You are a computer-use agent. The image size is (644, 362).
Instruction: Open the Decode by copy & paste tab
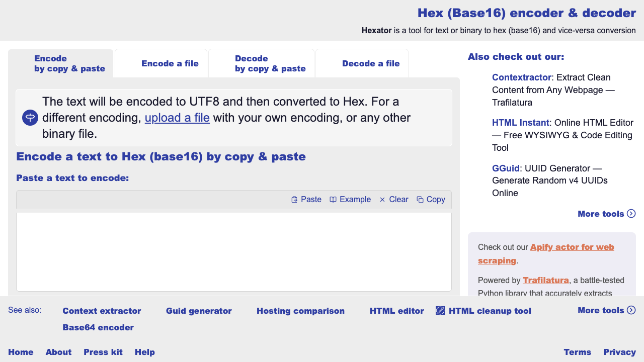(270, 63)
